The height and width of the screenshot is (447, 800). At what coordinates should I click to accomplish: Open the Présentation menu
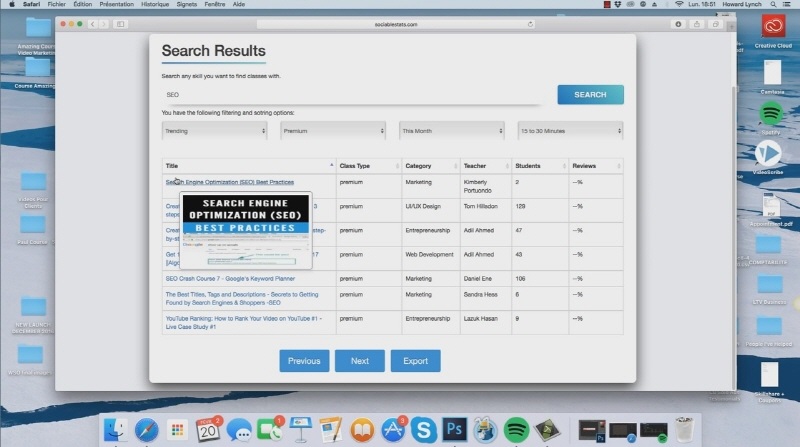point(116,4)
